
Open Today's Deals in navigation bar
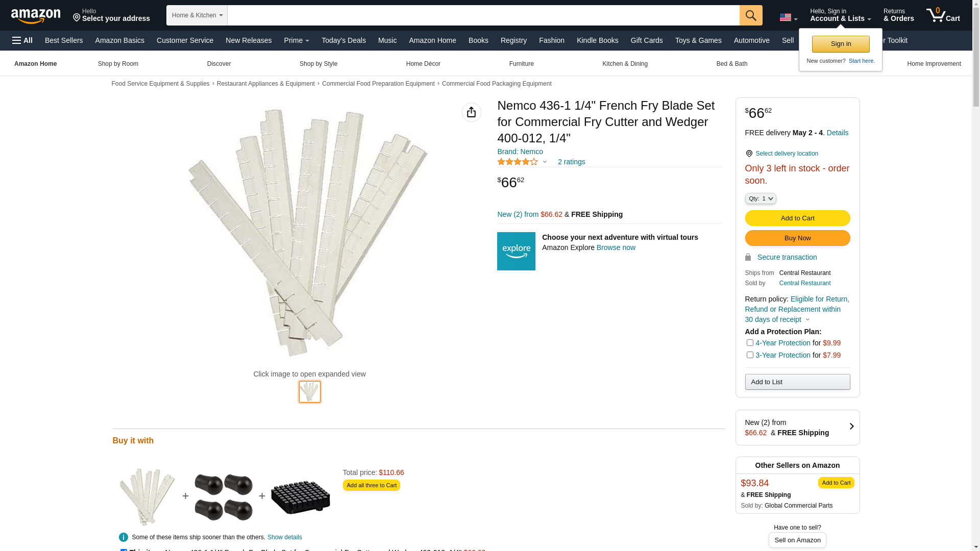click(344, 40)
